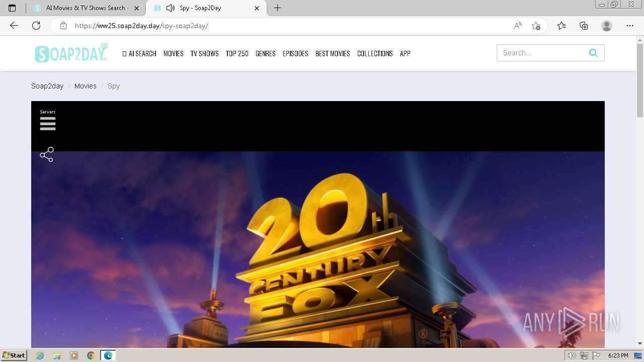
Task: Open AI SEARCH in site menu
Action: click(x=139, y=53)
